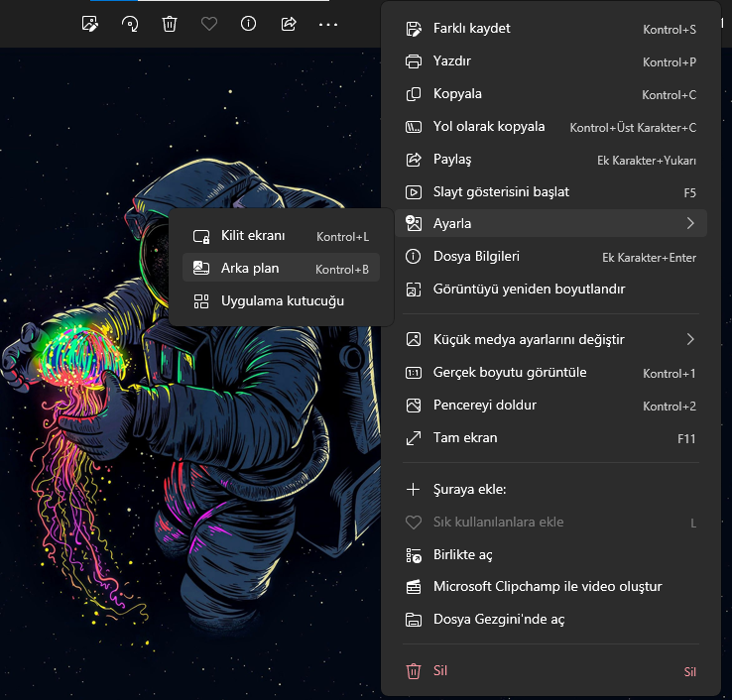Choose Yol olarak kopyala
Viewport: 732px width, 700px height.
(550, 127)
